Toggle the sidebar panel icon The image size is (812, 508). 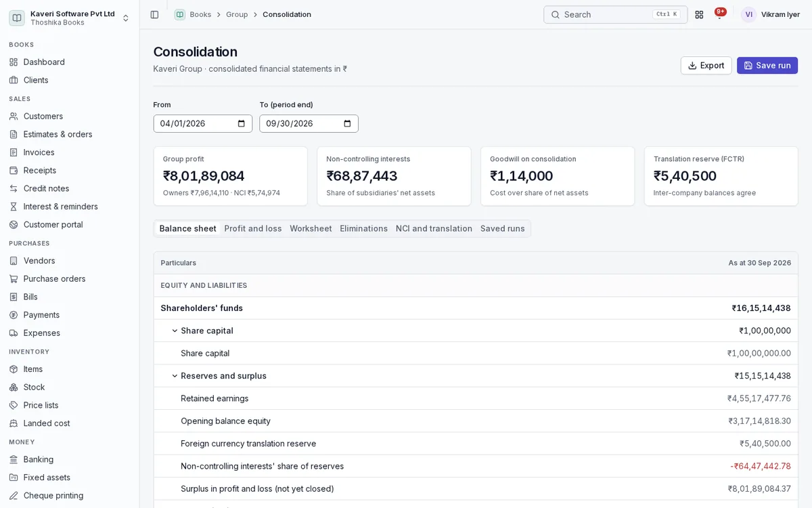click(154, 14)
